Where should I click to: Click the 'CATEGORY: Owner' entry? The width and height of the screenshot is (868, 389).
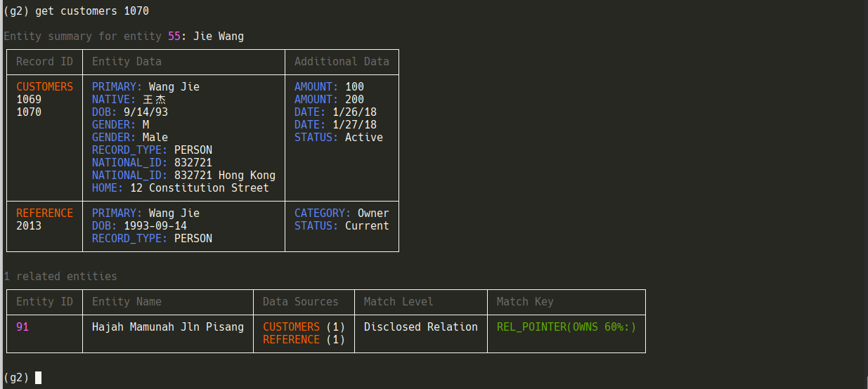click(342, 213)
